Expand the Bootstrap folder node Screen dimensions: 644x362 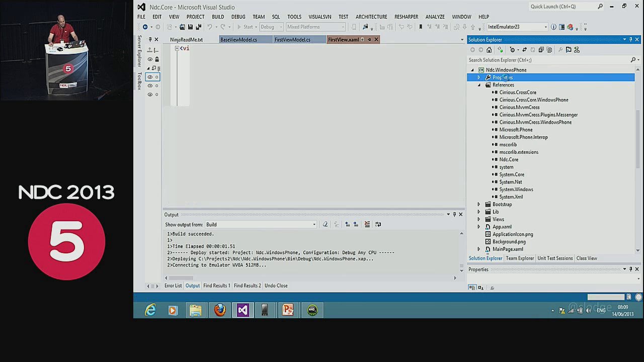(479, 204)
